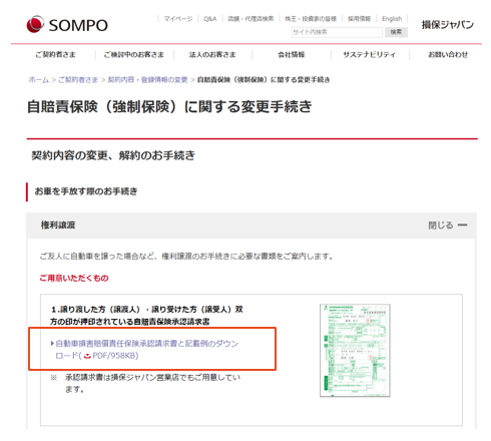Download 自動車損害賠償責任保険承認請求書 PDF link

tap(147, 349)
